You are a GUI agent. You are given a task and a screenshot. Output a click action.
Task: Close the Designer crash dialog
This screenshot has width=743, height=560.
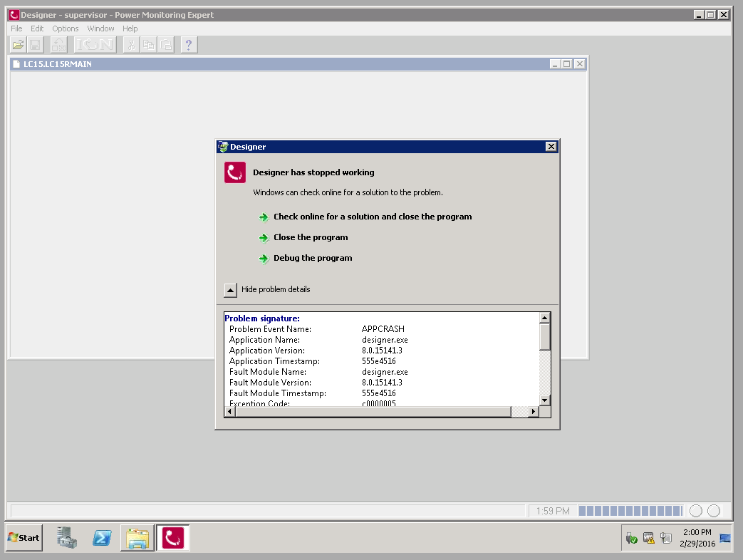551,146
